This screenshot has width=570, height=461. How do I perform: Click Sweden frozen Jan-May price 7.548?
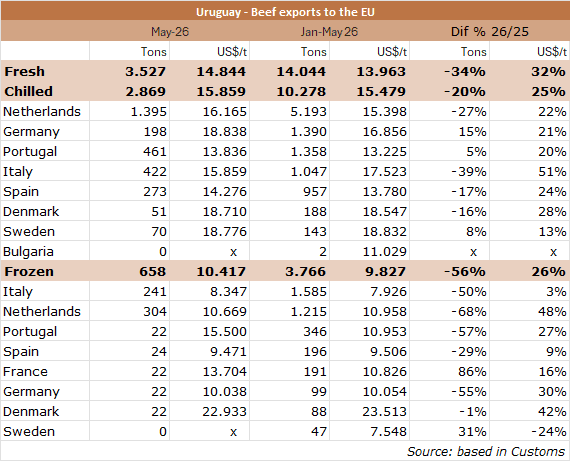(388, 431)
